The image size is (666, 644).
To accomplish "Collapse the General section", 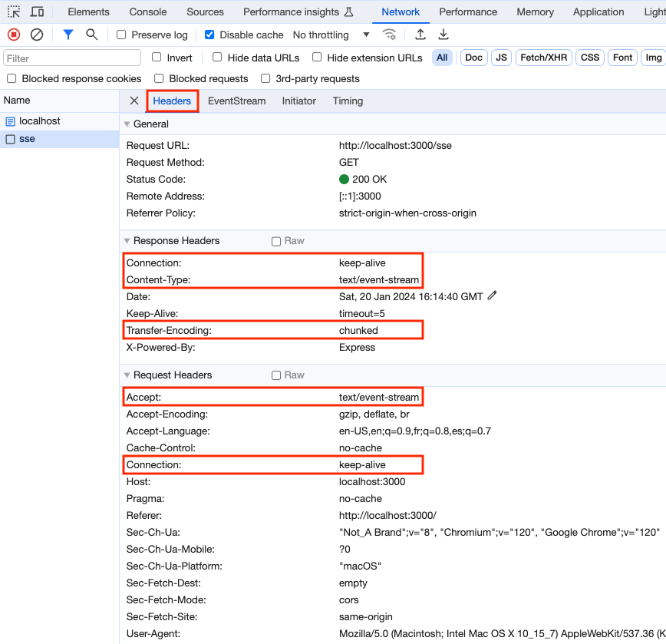I will tap(126, 124).
